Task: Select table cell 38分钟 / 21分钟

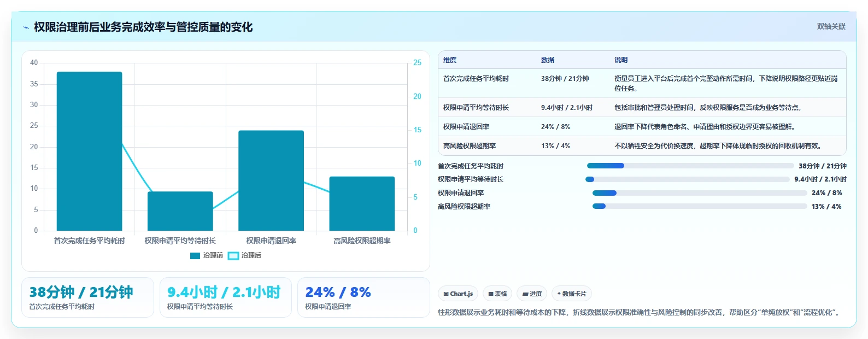Action: [565, 79]
